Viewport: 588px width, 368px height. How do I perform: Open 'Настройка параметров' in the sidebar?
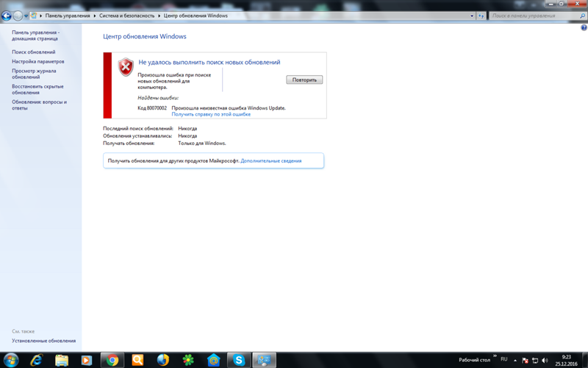38,62
